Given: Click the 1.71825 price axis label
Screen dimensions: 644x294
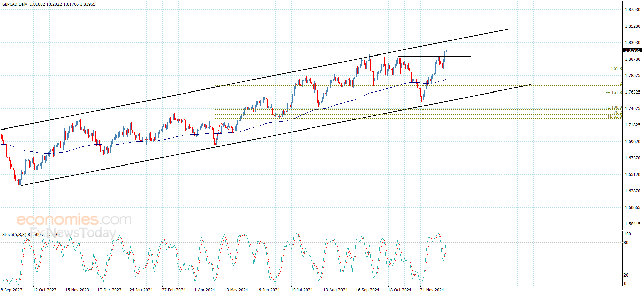Looking at the screenshot, I should (x=632, y=125).
